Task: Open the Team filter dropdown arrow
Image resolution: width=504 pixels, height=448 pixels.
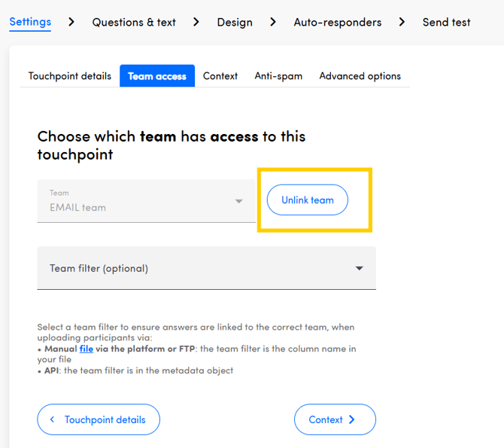Action: pos(360,269)
